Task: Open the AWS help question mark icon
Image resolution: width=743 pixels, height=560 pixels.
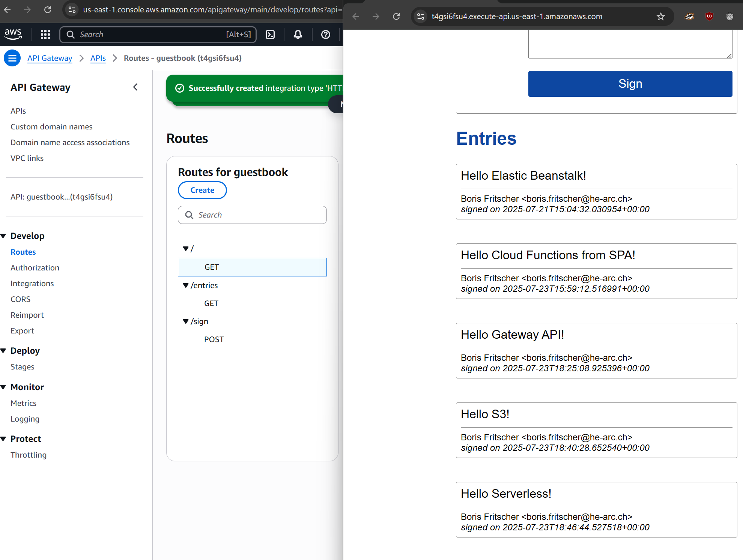Action: click(x=325, y=35)
